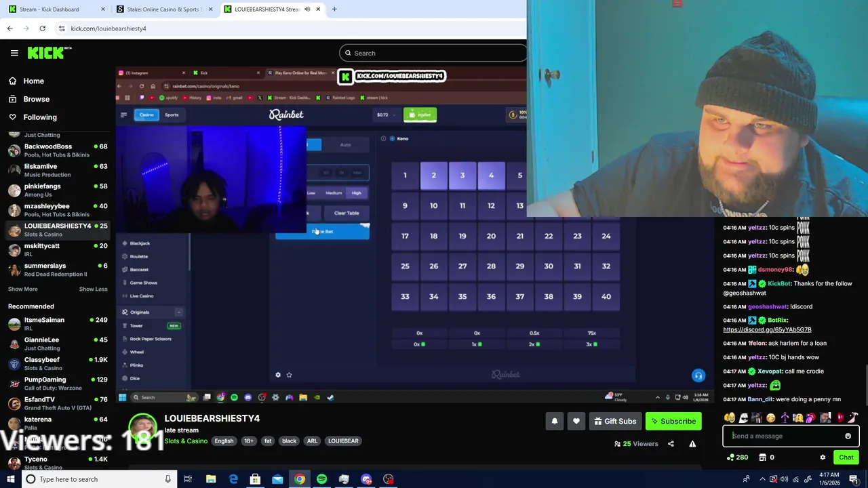Select Keno number 40 in stream
The width and height of the screenshot is (868, 488).
pyautogui.click(x=606, y=296)
